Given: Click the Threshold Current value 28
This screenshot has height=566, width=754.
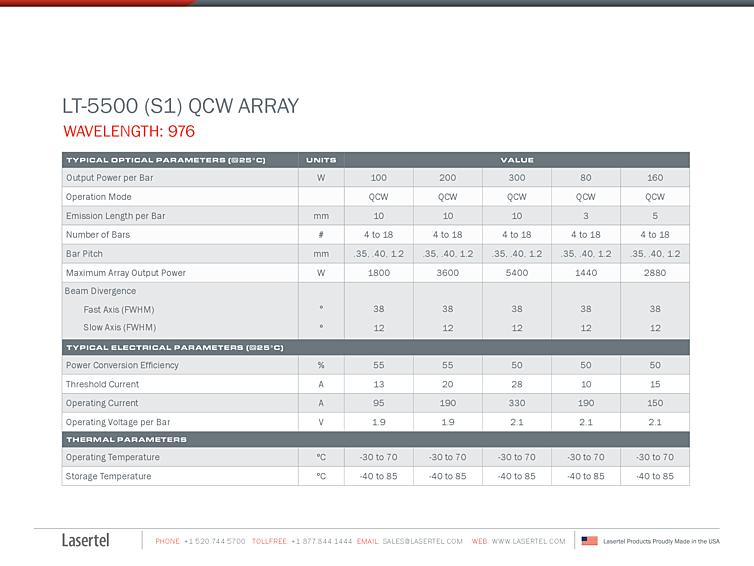Looking at the screenshot, I should pyautogui.click(x=516, y=384).
